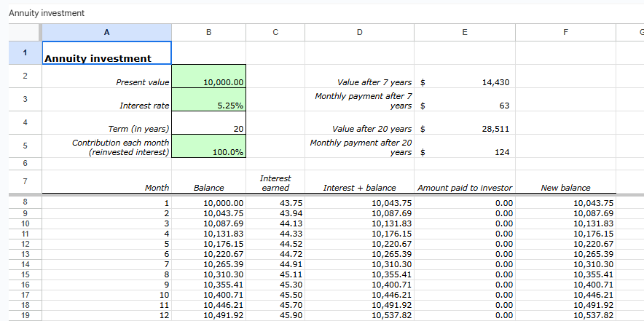Select Month 12 cell in column A
This screenshot has width=644, height=321.
tap(106, 315)
